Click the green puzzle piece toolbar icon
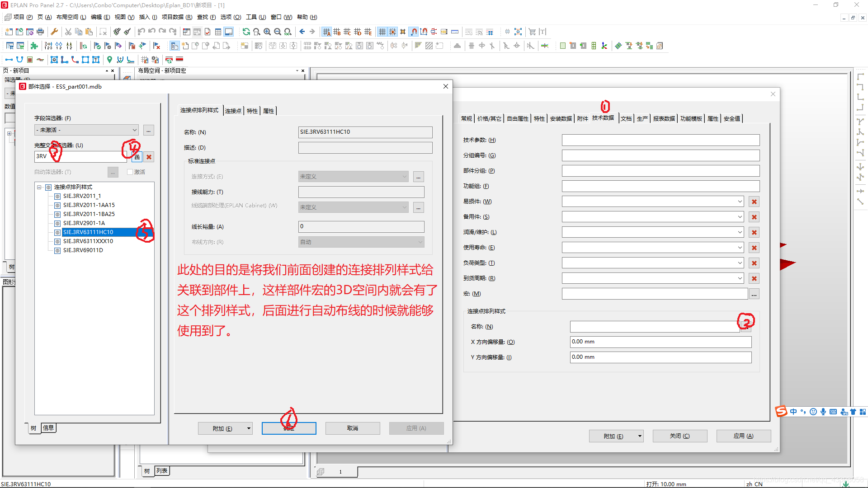 [34, 46]
